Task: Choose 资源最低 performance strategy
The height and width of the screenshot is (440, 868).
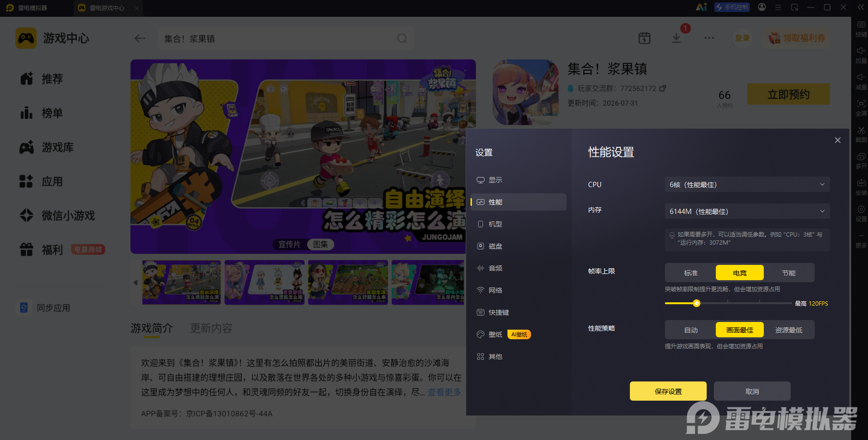Action: [x=789, y=330]
